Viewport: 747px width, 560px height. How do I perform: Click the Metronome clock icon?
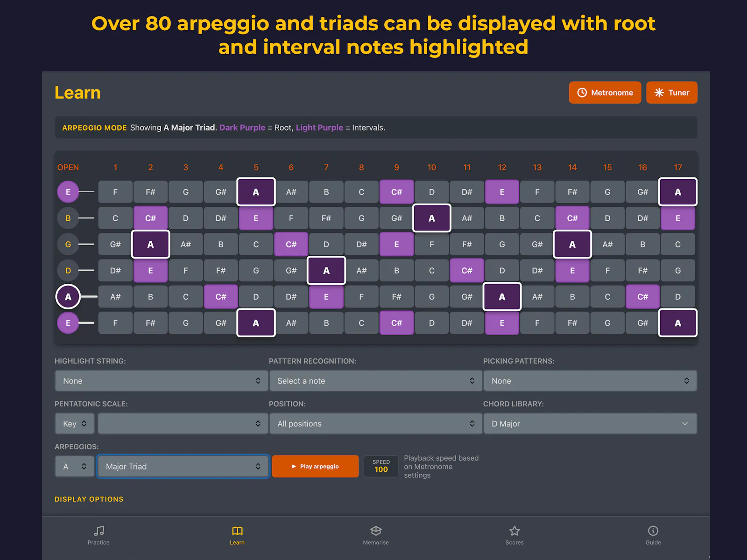click(582, 92)
